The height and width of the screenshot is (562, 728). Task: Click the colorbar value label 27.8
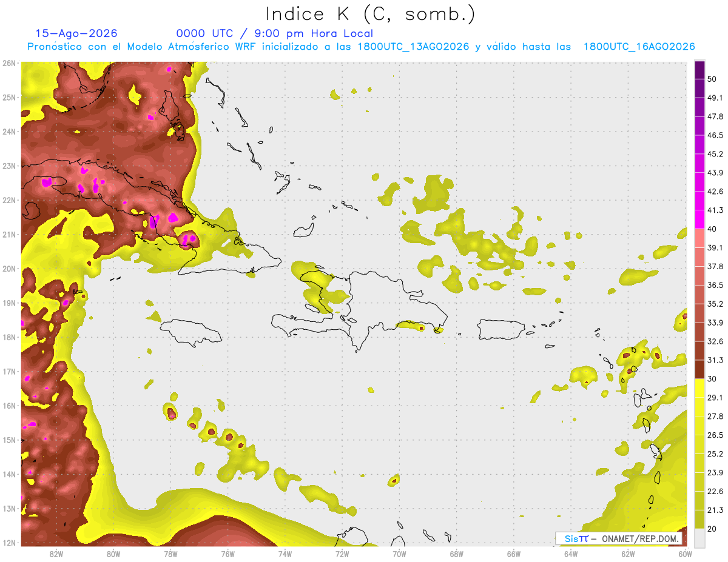715,416
